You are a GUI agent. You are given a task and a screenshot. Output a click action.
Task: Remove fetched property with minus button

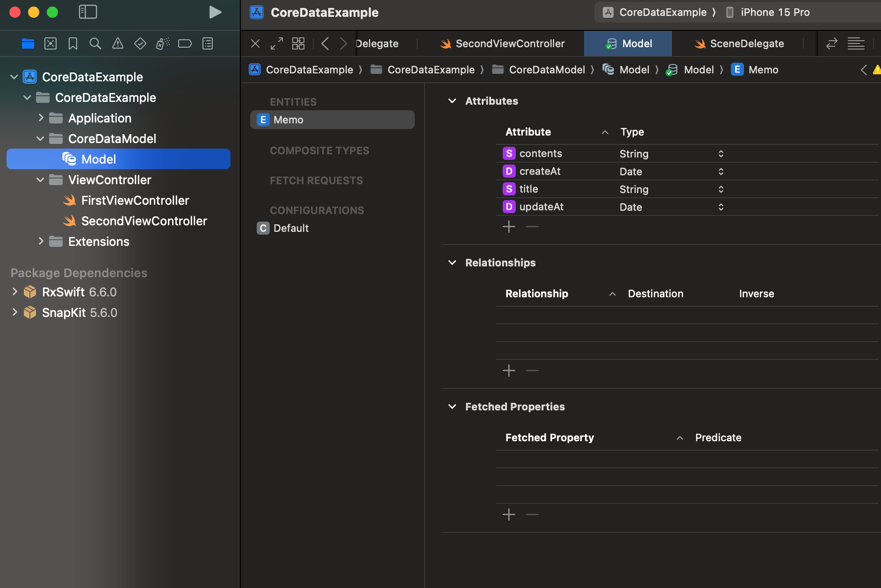coord(532,515)
